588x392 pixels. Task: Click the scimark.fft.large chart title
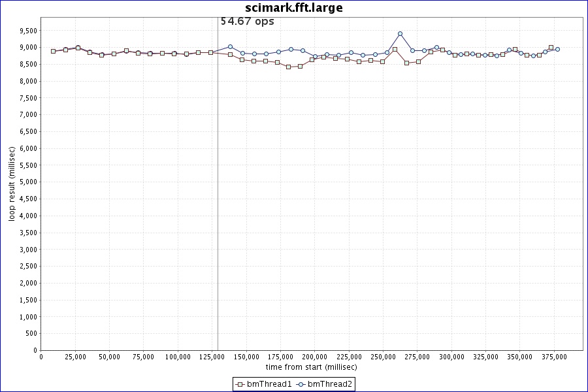(x=293, y=8)
